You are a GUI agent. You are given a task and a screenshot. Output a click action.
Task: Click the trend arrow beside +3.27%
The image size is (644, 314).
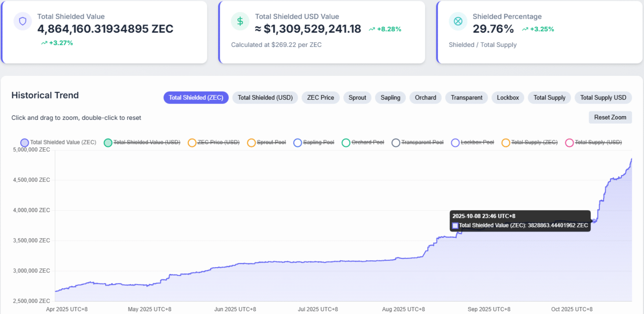pos(44,43)
